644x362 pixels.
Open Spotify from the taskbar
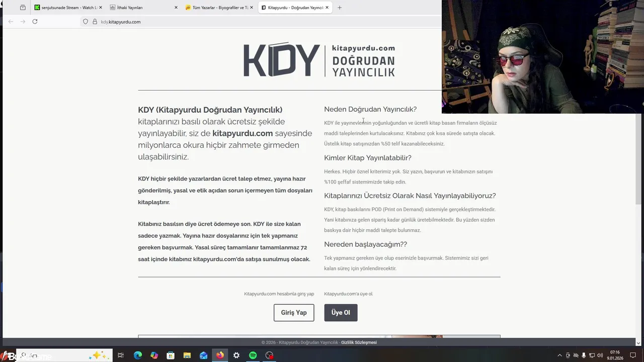pos(253,355)
